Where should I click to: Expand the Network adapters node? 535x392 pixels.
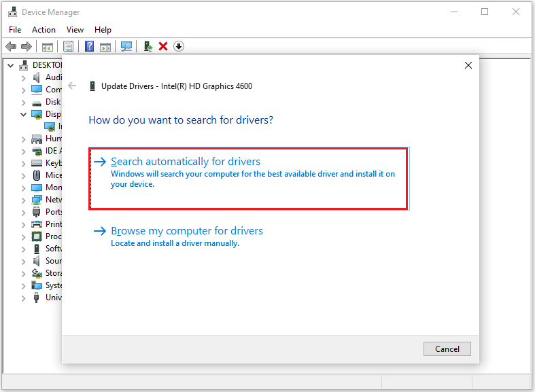pos(23,200)
